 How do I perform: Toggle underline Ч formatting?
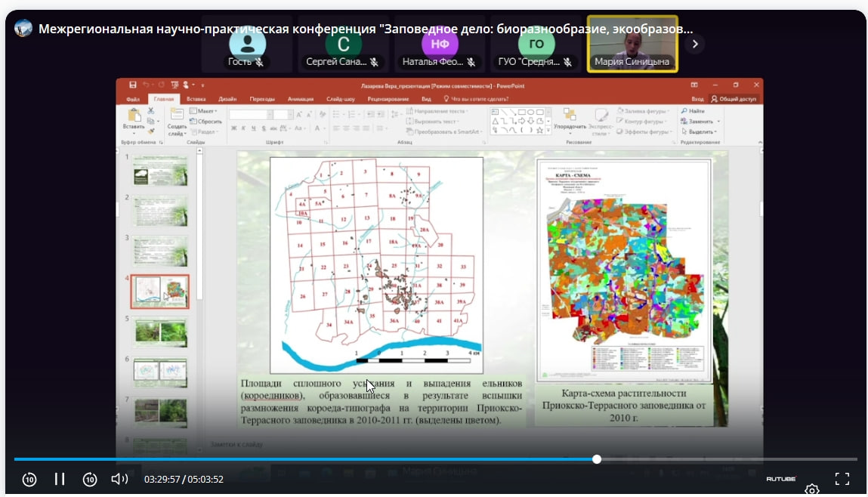254,128
